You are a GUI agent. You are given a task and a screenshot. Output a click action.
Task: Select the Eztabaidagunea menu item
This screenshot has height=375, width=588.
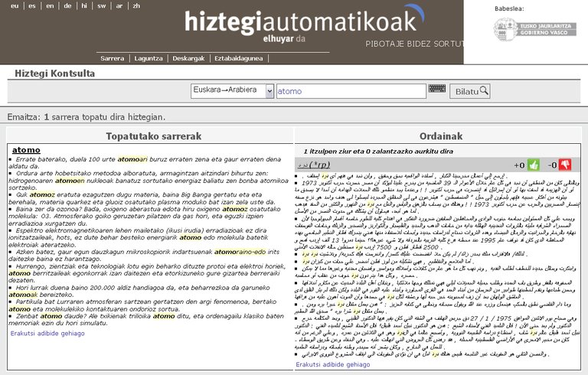[x=238, y=58]
